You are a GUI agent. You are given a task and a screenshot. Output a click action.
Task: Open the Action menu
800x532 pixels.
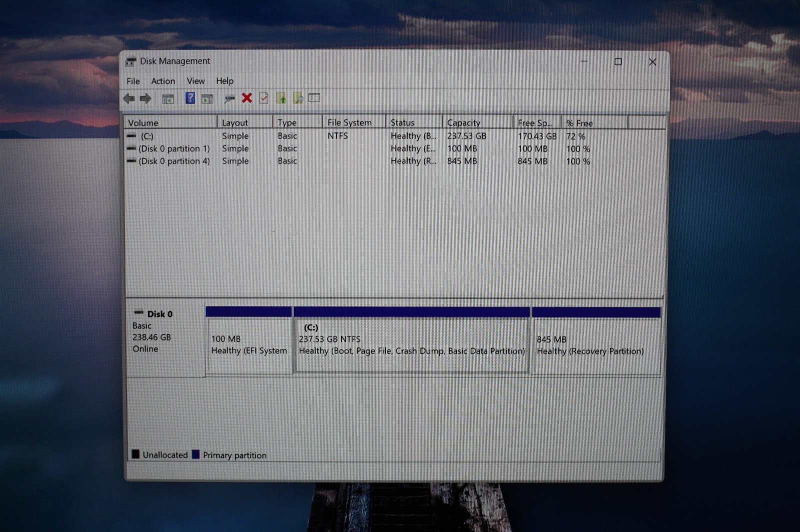pos(163,81)
